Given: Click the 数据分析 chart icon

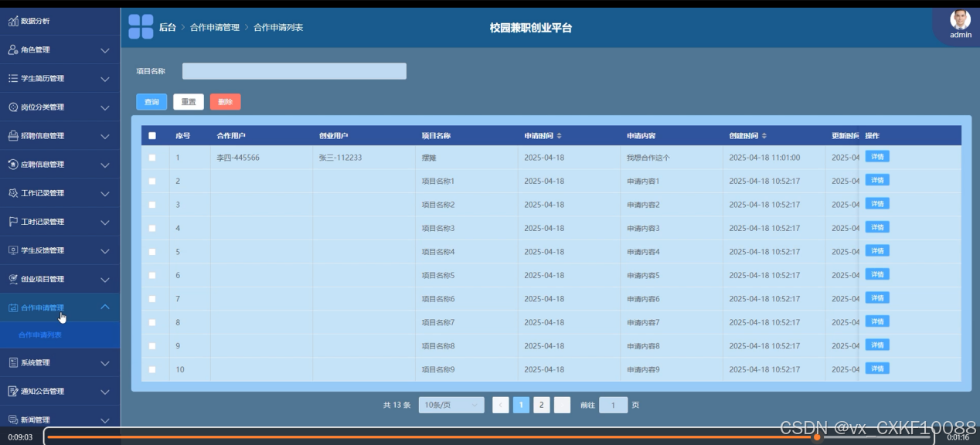Looking at the screenshot, I should pyautogui.click(x=13, y=22).
